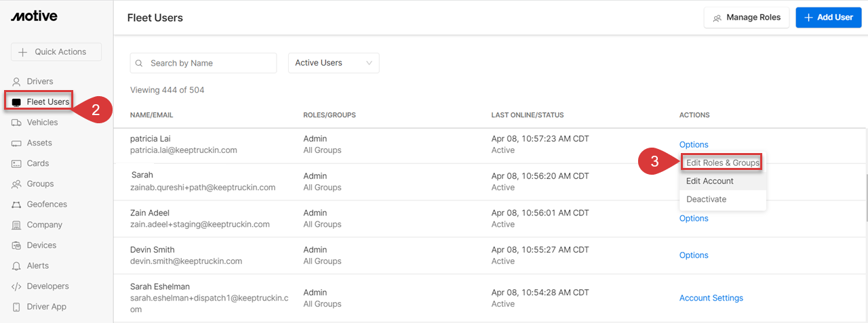
Task: Click the Zain Adeel name
Action: (x=150, y=213)
